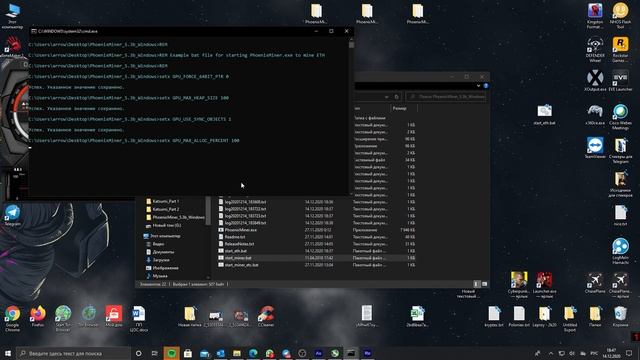Open ChasePlane desktop shortcut

coord(595,283)
